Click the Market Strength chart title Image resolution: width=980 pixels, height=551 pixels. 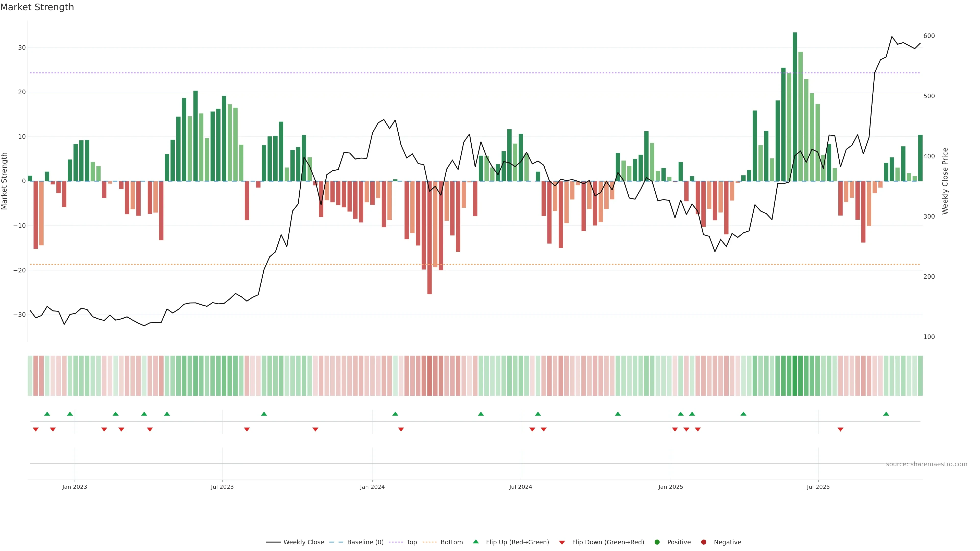[37, 7]
